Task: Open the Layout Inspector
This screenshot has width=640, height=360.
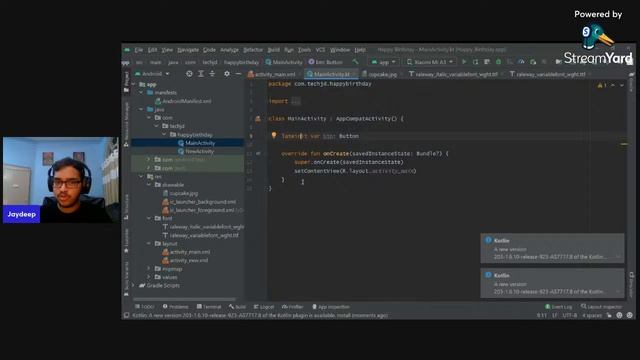Action: coord(602,307)
